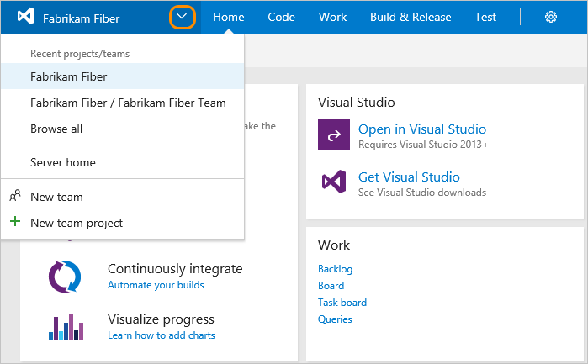Open the Code tab
This screenshot has height=364, width=588.
pyautogui.click(x=281, y=17)
